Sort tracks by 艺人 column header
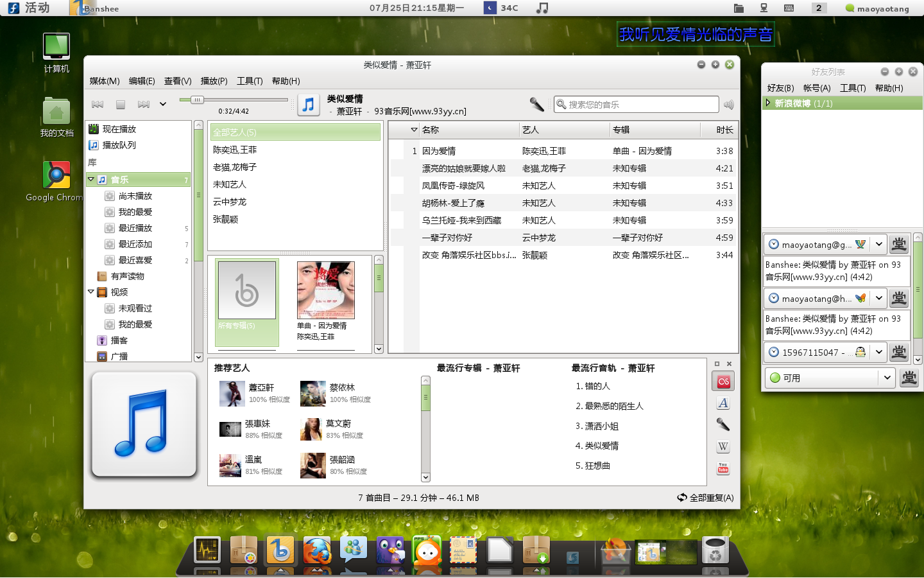This screenshot has height=578, width=924. [564, 130]
